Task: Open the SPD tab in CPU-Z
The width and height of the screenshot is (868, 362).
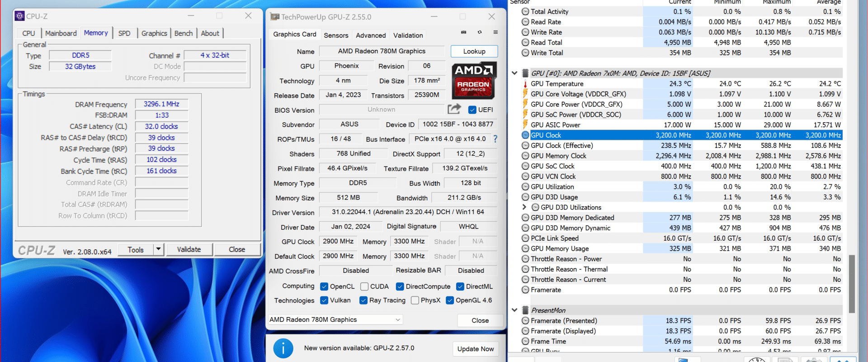Action: click(x=124, y=33)
